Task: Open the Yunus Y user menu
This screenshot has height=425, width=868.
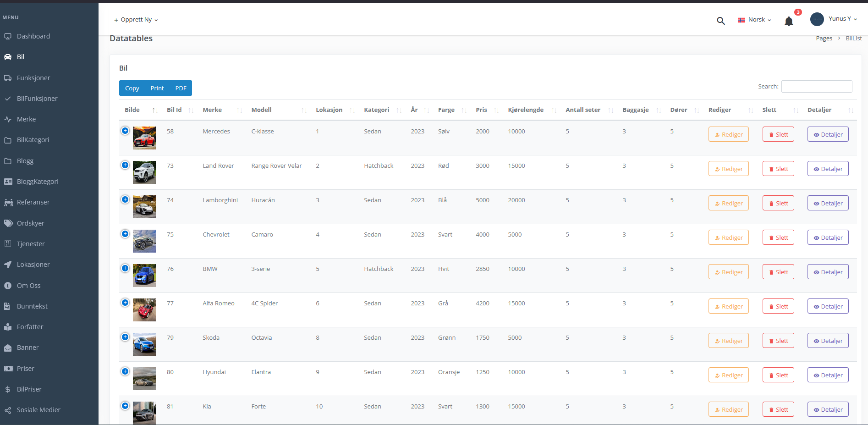Action: click(834, 19)
